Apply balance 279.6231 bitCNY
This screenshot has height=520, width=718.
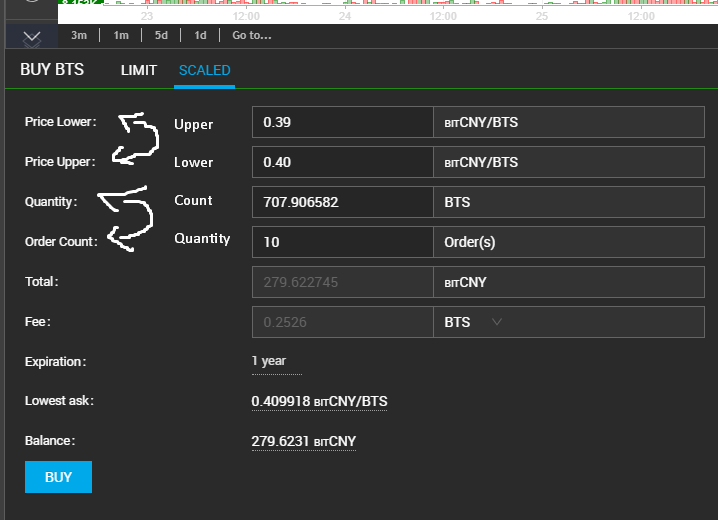click(304, 441)
